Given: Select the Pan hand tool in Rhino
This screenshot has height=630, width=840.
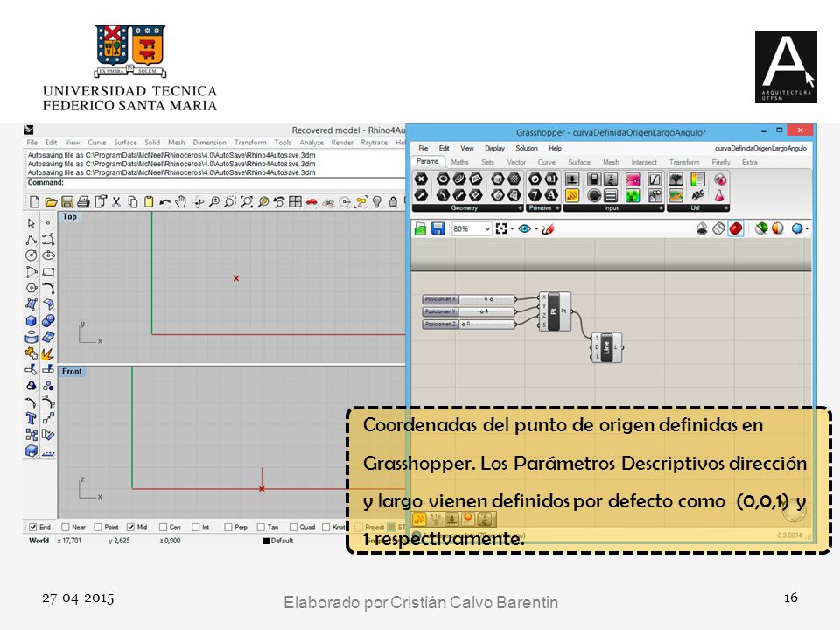Looking at the screenshot, I should pyautogui.click(x=181, y=202).
